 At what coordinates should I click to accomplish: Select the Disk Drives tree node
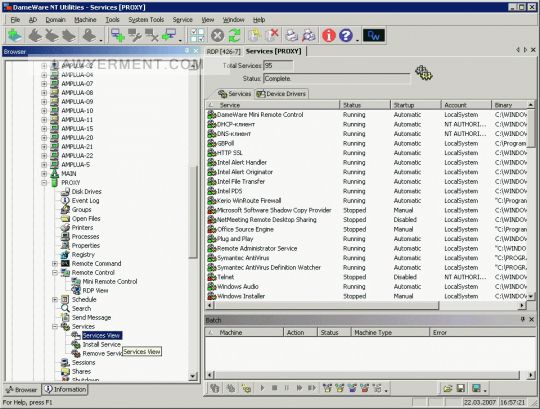(86, 191)
